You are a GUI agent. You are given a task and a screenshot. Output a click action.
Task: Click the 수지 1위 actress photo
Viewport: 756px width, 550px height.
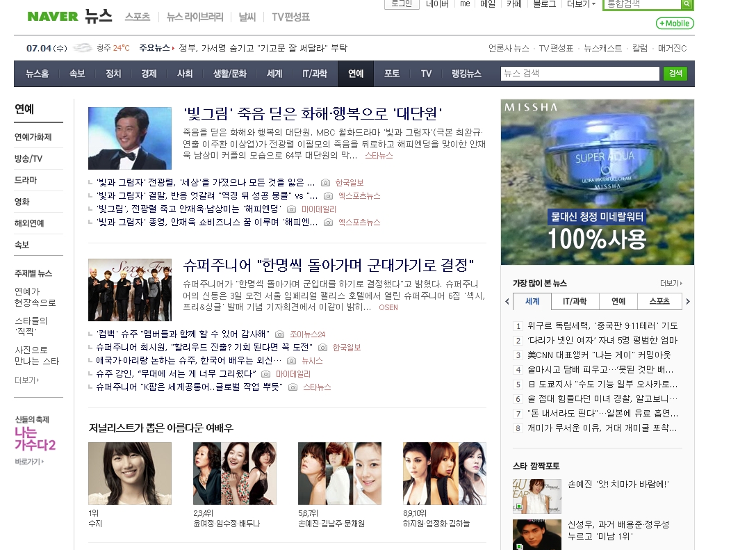coord(130,474)
